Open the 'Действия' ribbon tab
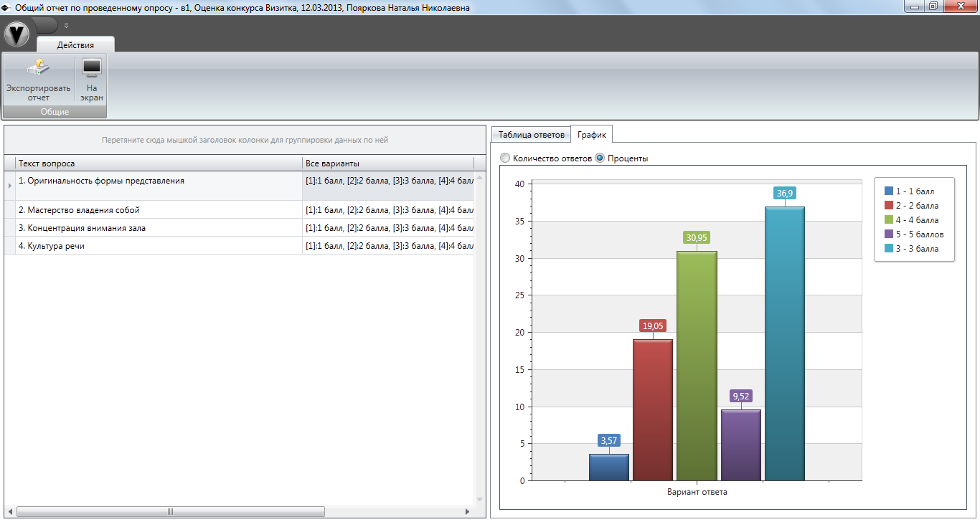 75,45
